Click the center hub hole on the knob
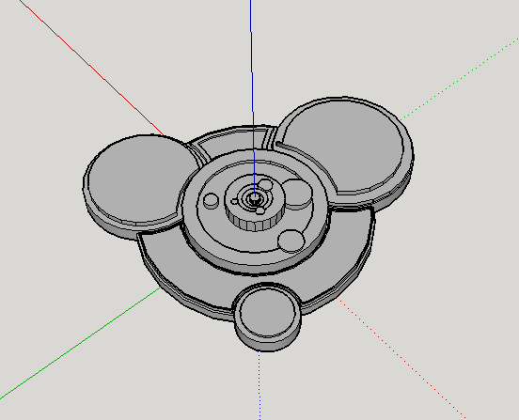The height and width of the screenshot is (420, 519). click(x=255, y=197)
